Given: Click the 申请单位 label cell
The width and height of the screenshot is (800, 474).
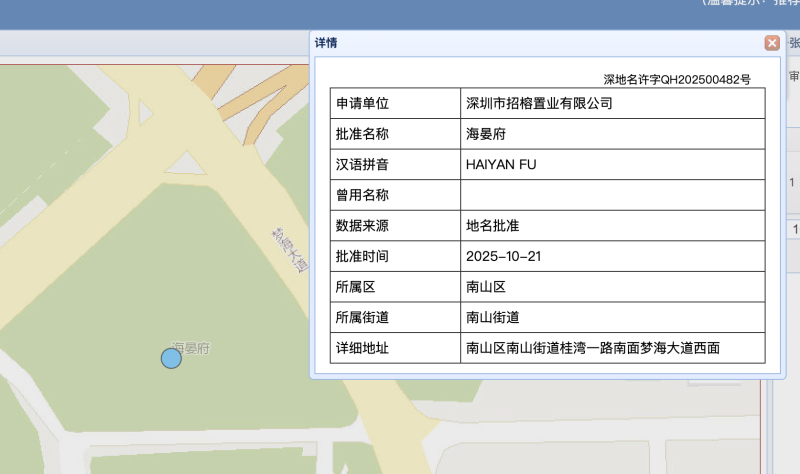Looking at the screenshot, I should click(395, 104).
